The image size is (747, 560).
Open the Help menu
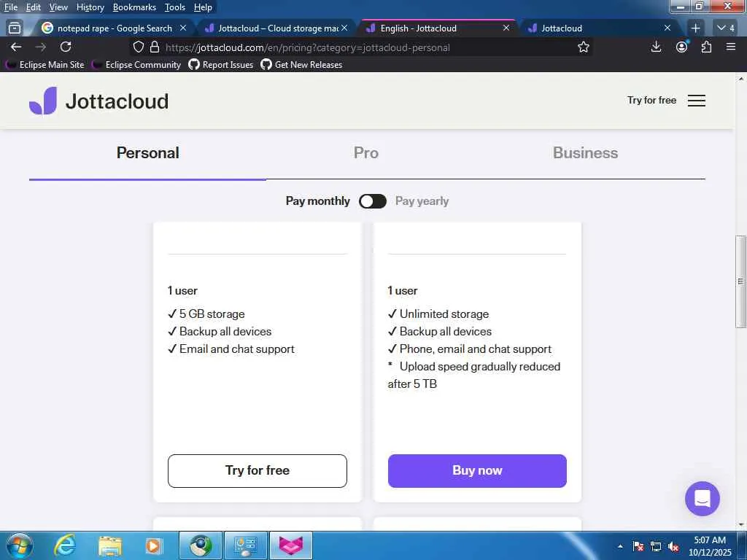[x=203, y=7]
